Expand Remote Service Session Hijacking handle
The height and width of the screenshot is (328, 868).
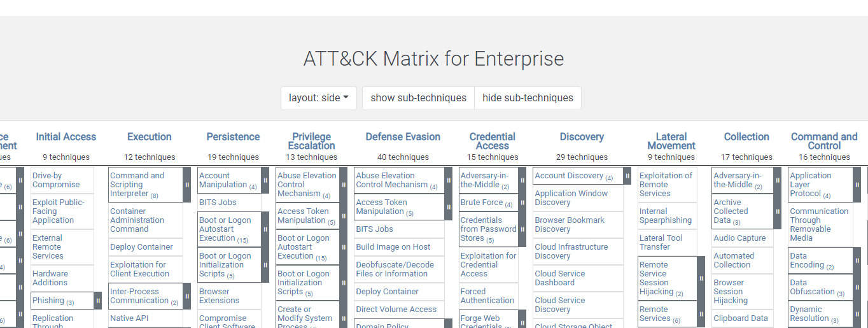pos(701,278)
